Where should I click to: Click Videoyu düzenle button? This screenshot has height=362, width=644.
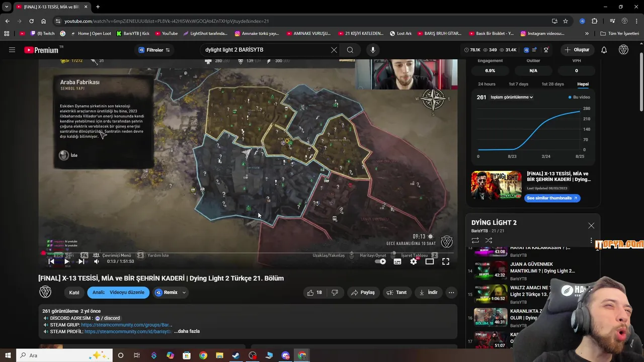[127, 293]
